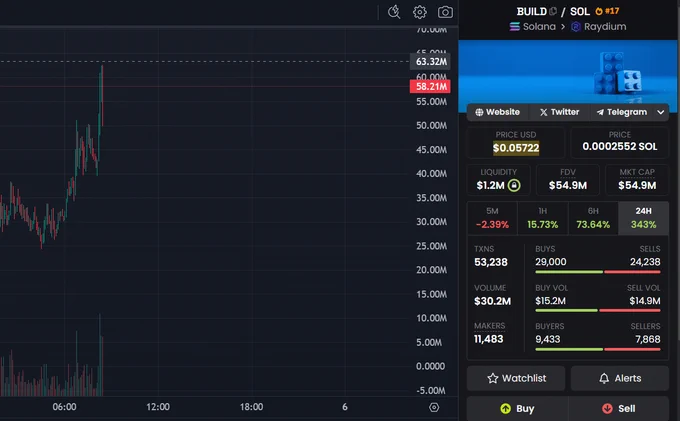Image resolution: width=680 pixels, height=421 pixels.
Task: Click the liquidity lock icon
Action: click(514, 186)
